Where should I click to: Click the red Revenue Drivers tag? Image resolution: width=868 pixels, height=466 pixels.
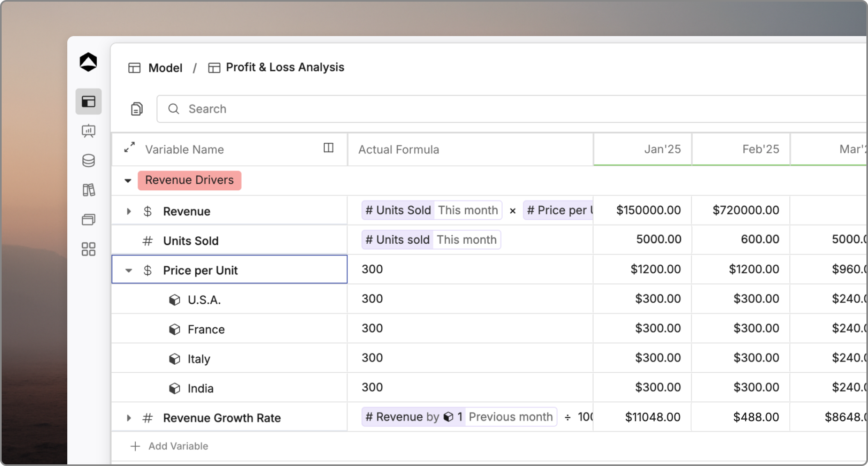pyautogui.click(x=190, y=180)
